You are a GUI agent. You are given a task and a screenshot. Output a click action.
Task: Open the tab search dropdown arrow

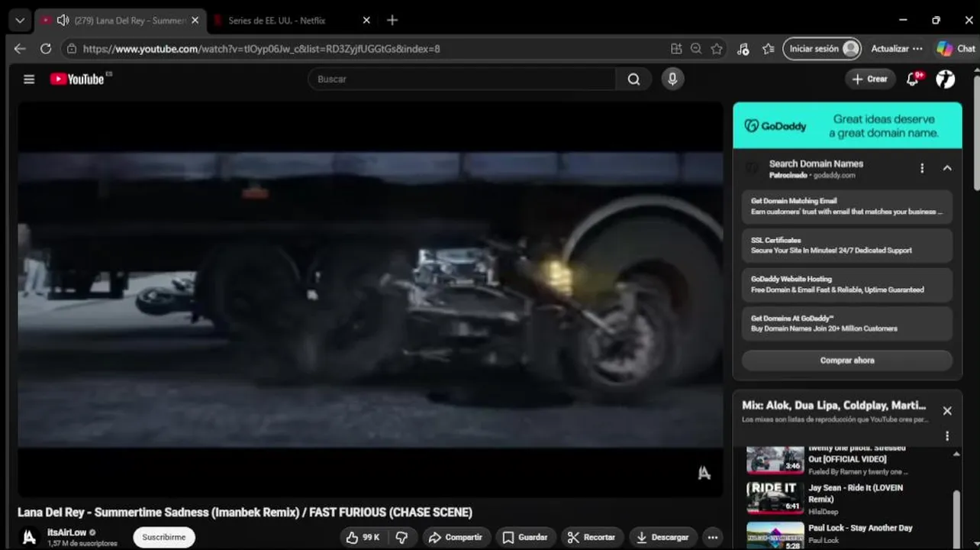(20, 21)
